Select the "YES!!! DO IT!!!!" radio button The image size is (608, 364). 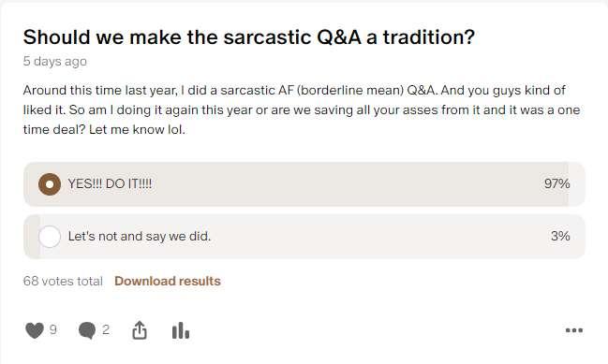(x=50, y=184)
